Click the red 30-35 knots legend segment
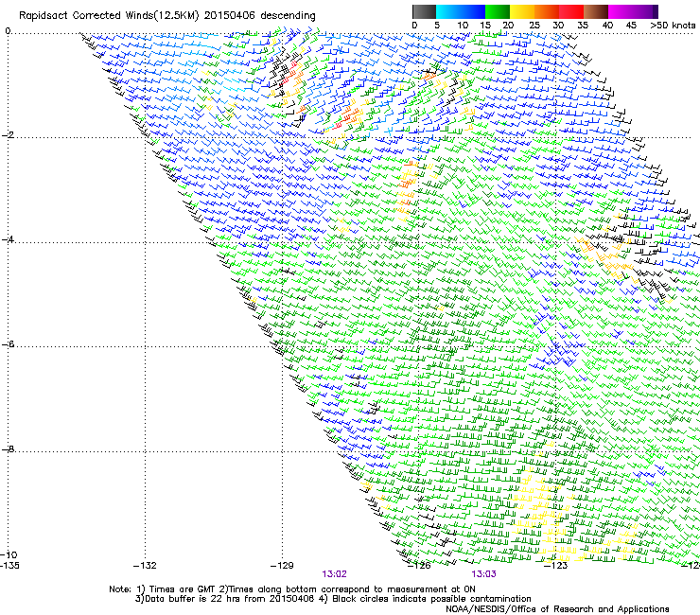 [571, 11]
